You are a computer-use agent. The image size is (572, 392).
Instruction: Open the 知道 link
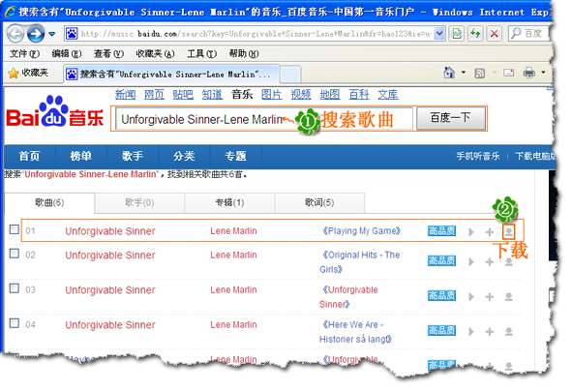tap(212, 95)
